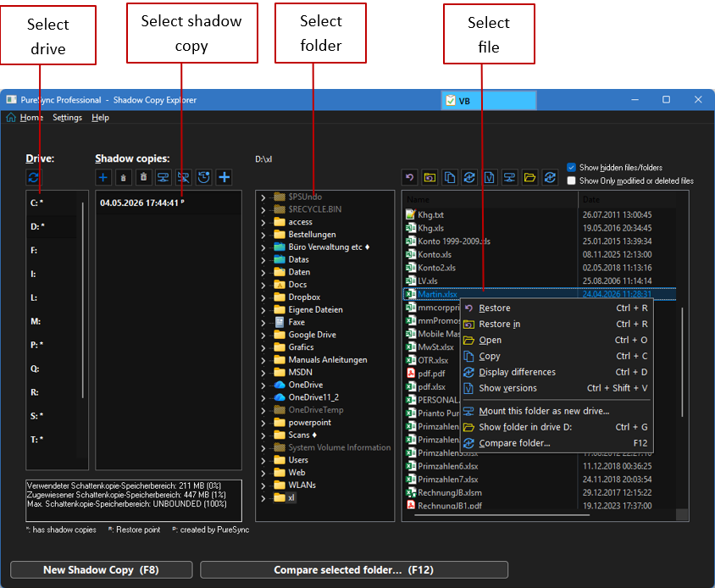The width and height of the screenshot is (715, 588).
Task: Click the mount shadow copy as drive icon
Action: (x=164, y=177)
